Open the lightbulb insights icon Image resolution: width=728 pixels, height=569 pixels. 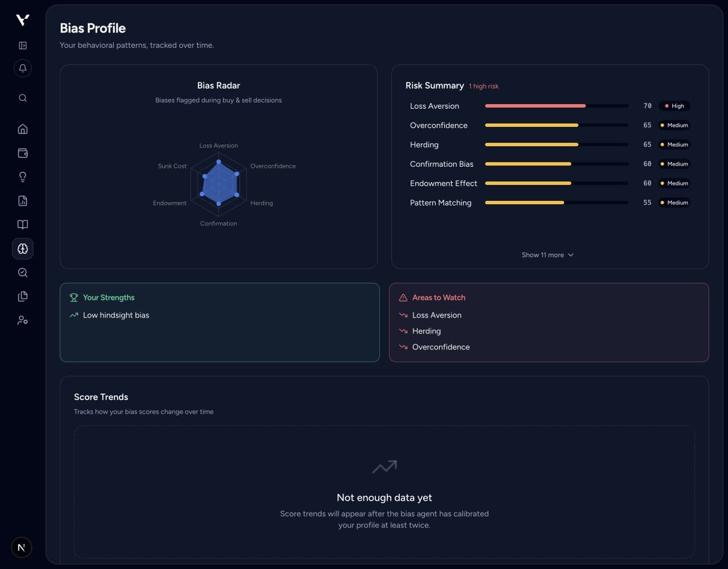pos(23,177)
